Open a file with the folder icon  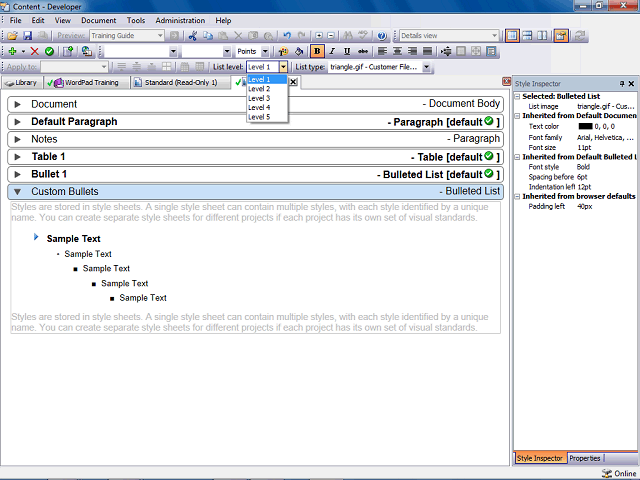[x=12, y=36]
